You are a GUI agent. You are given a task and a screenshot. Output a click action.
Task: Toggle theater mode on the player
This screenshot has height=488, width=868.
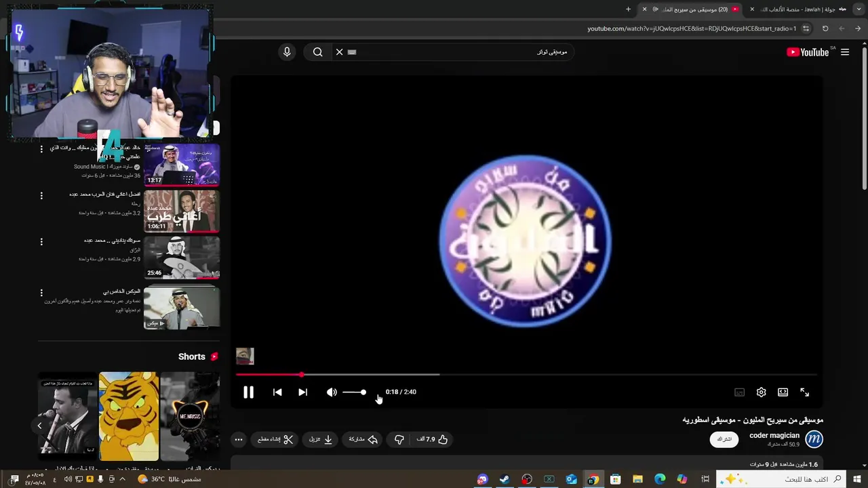[783, 392]
